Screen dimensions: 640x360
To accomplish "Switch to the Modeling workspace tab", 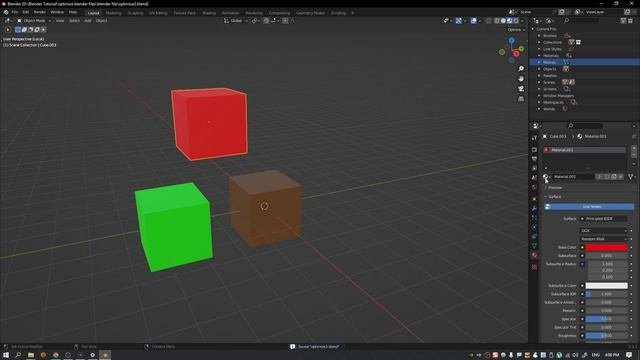I will click(x=113, y=13).
